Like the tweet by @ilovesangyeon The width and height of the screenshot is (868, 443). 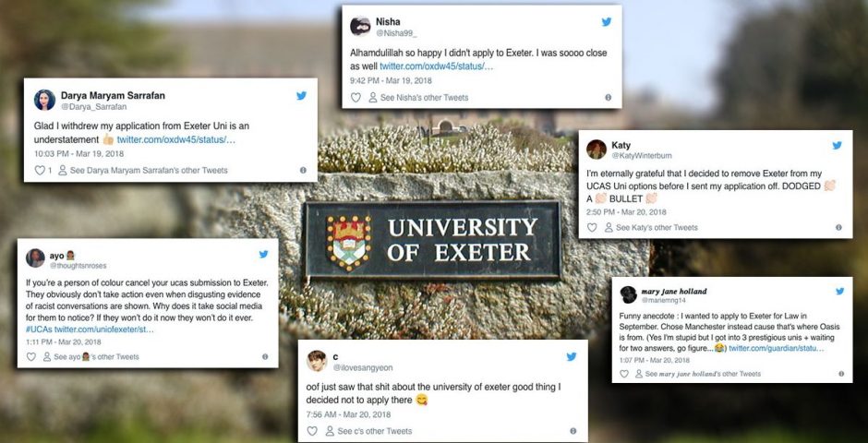click(x=312, y=431)
